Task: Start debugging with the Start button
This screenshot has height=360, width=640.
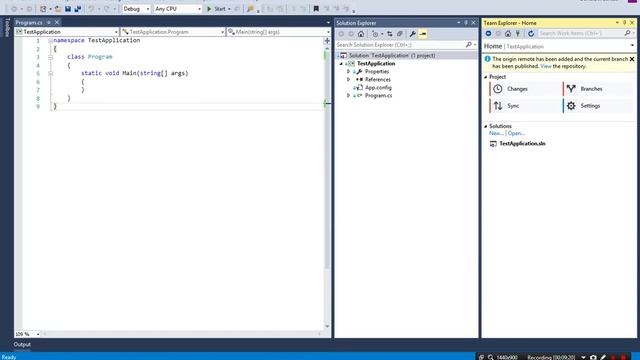Action: coord(216,9)
